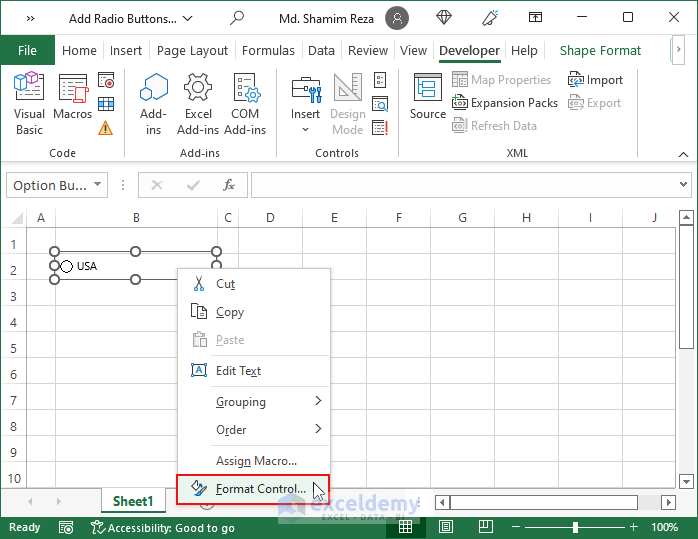The height and width of the screenshot is (539, 698).
Task: Open the XML Source pane
Action: click(x=428, y=97)
